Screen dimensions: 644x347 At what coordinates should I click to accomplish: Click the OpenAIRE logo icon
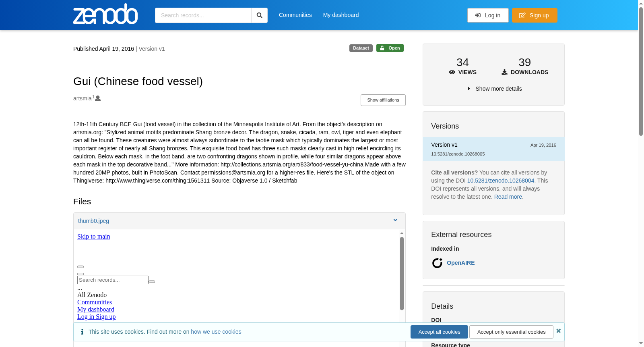(x=437, y=263)
